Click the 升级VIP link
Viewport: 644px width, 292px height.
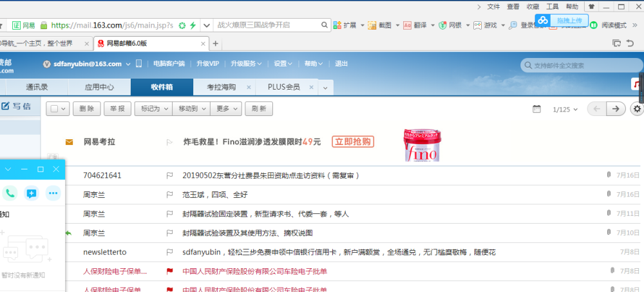[207, 64]
